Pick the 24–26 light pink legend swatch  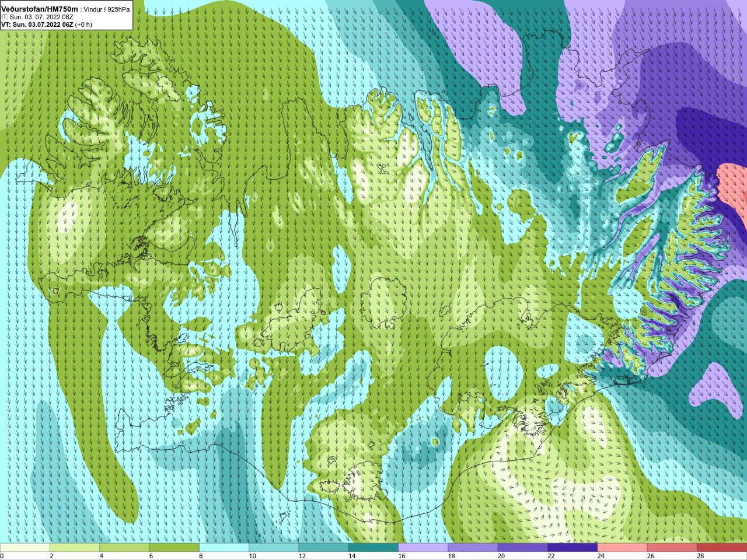pos(623,548)
